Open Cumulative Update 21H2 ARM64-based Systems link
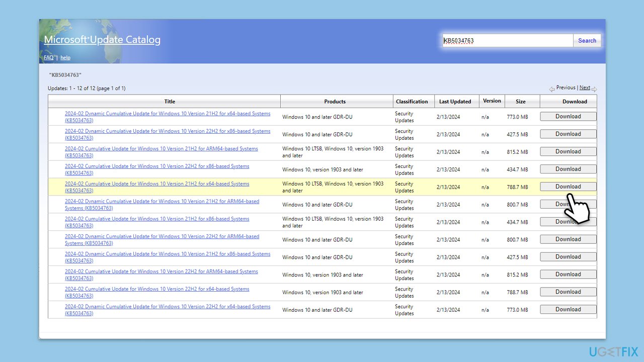644x362 pixels. point(162,152)
